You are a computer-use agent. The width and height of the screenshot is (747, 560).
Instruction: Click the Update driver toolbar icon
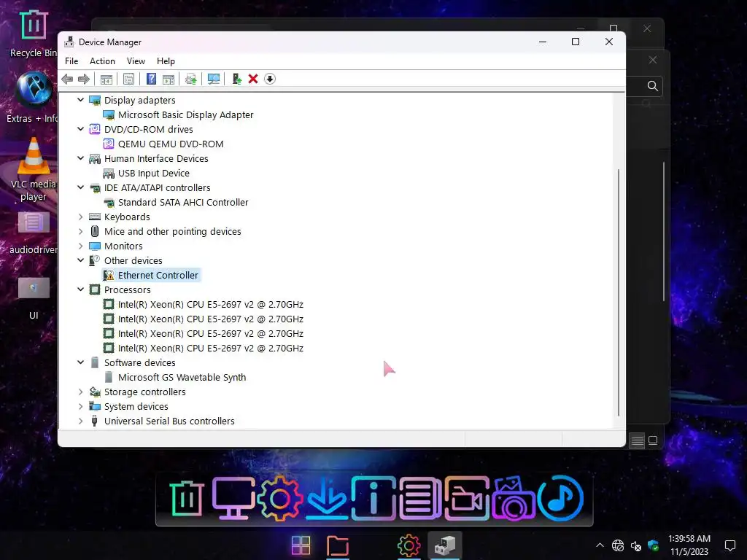[190, 79]
